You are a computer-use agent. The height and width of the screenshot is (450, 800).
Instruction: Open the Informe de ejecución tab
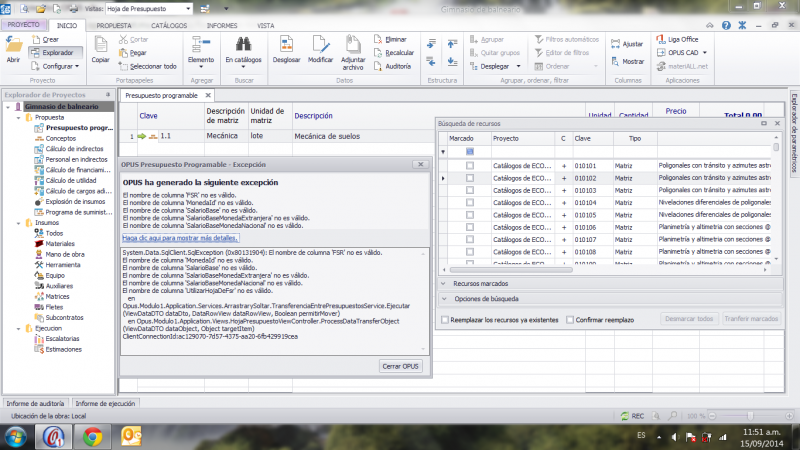[105, 403]
